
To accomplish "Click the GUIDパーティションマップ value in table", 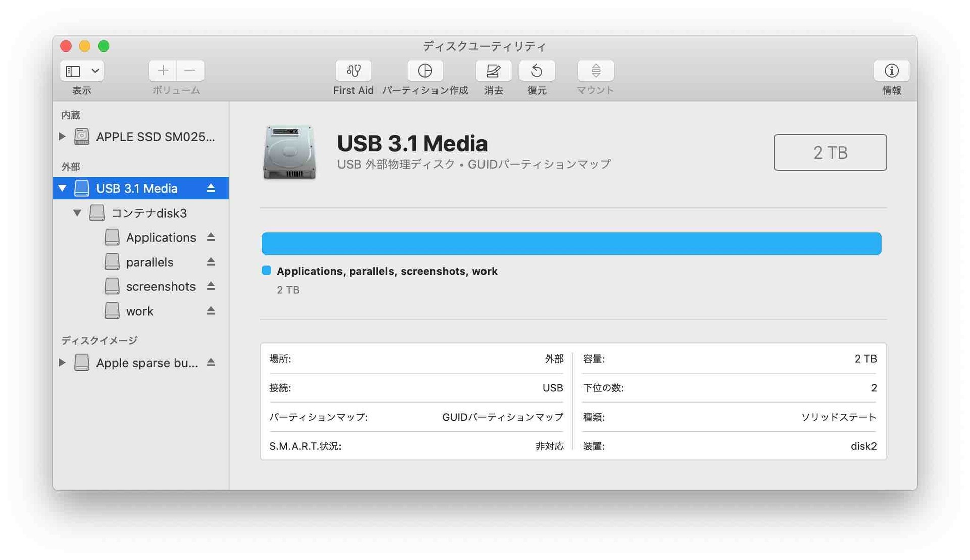I will (x=502, y=417).
